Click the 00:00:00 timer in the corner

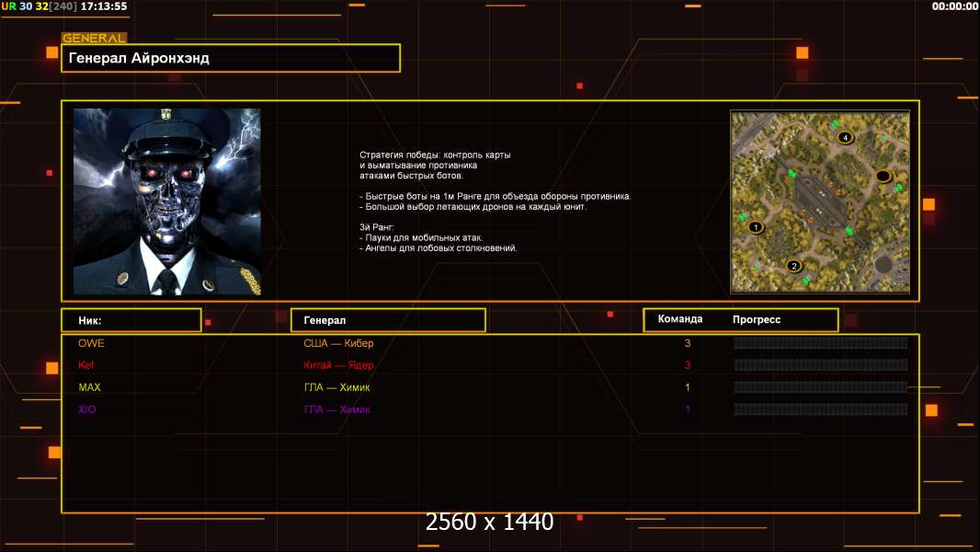954,6
